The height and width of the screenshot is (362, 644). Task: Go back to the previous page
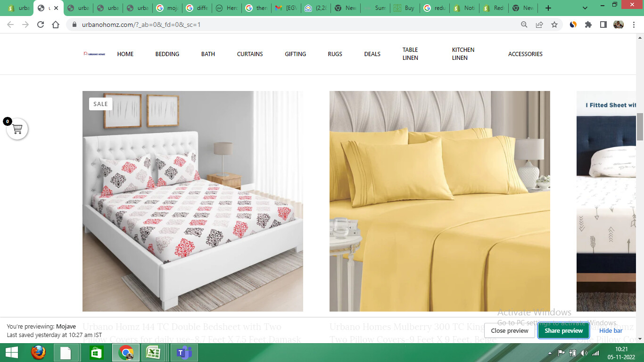10,25
